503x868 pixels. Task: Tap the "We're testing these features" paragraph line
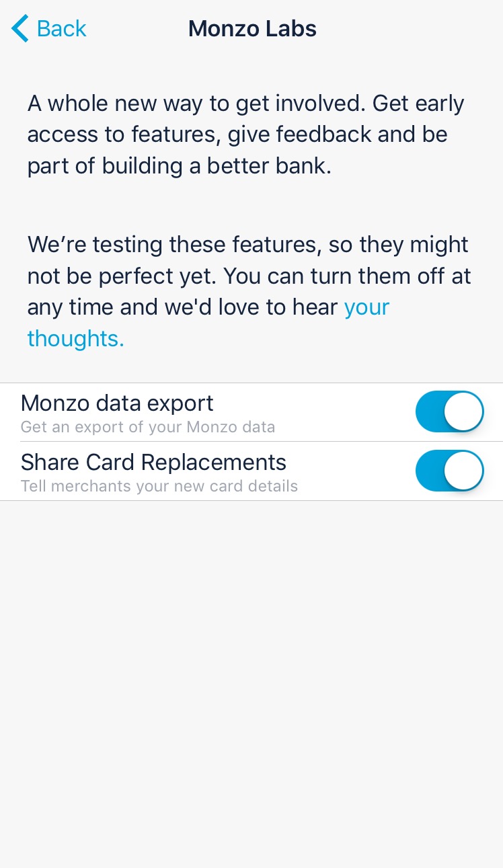point(247,245)
